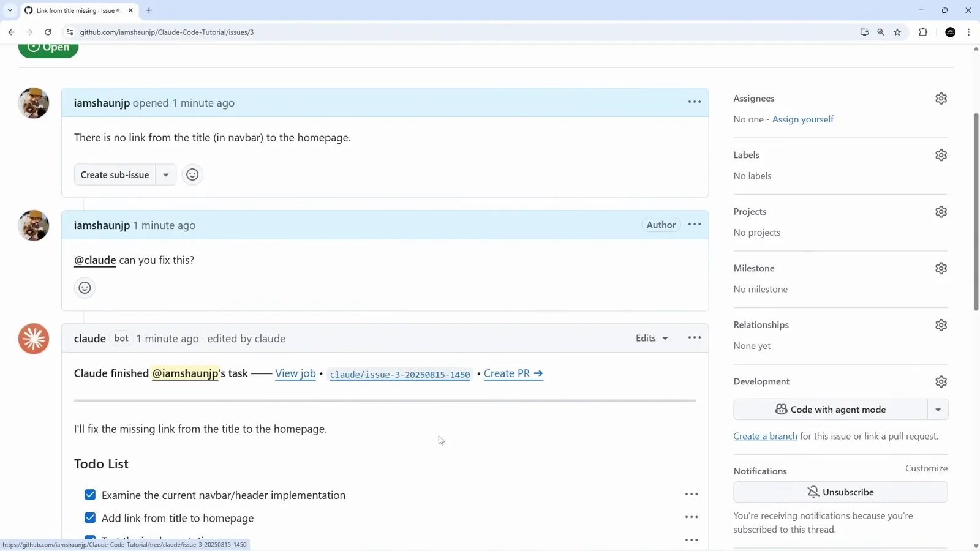Image resolution: width=980 pixels, height=551 pixels.
Task: Click install app icon in address bar
Action: [864, 32]
